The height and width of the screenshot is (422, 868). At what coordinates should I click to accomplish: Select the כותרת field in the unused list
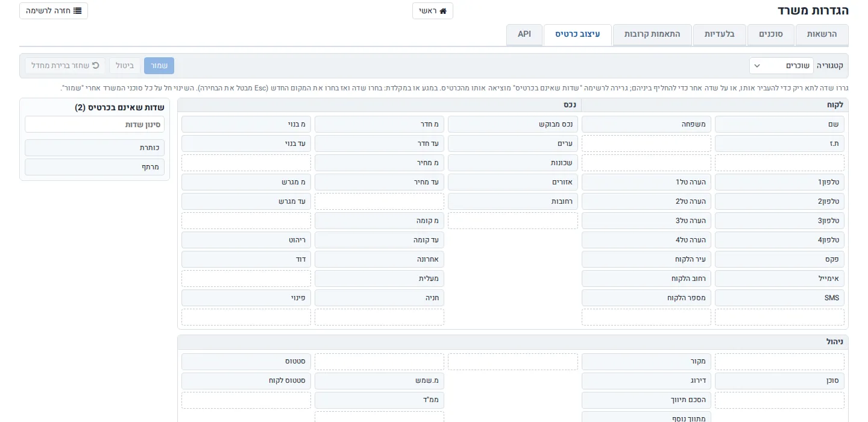point(95,148)
